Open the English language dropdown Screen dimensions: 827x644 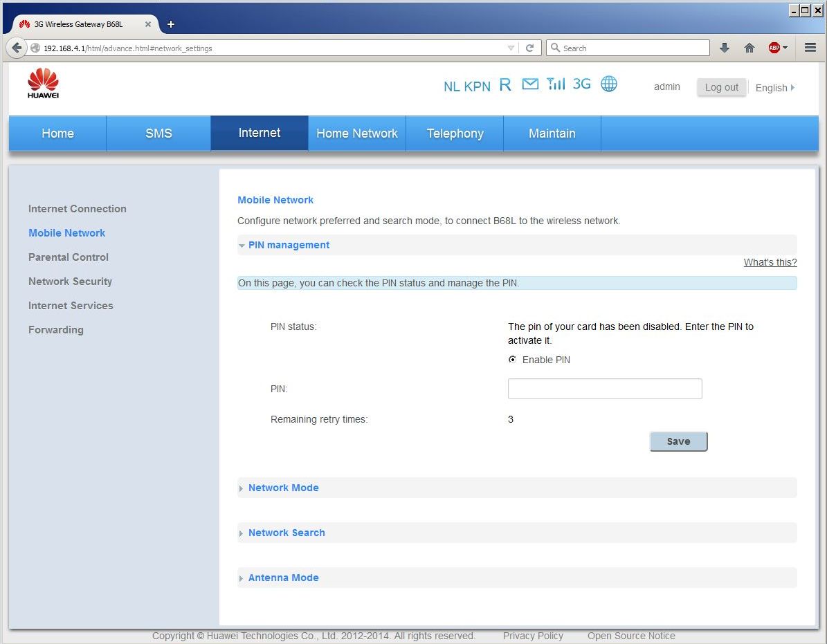775,87
